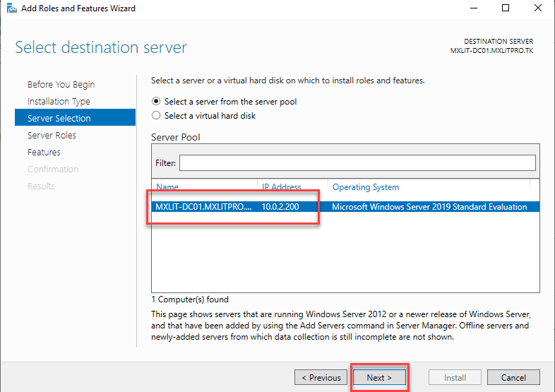The image size is (555, 392).
Task: Go back with Previous button
Action: (321, 377)
